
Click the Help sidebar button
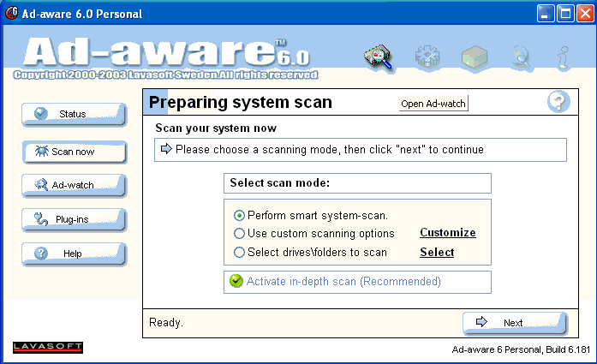pos(73,254)
